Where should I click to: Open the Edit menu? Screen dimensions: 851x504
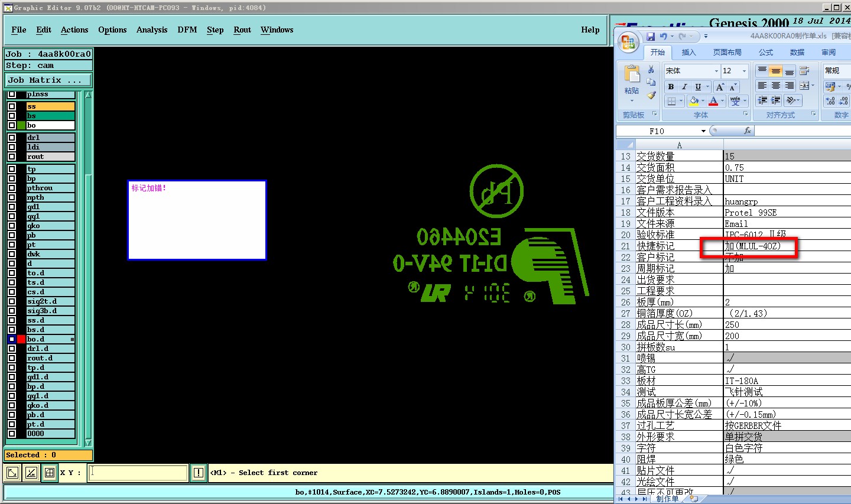(44, 30)
